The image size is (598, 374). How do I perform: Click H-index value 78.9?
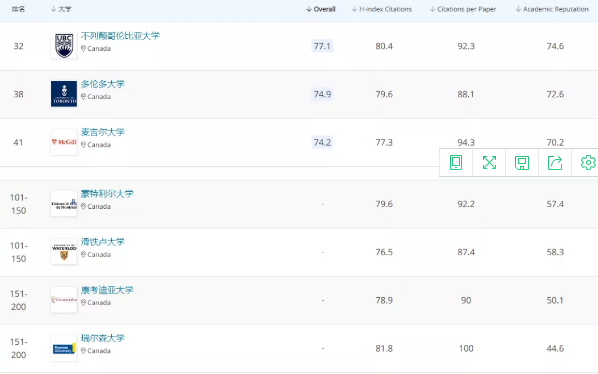click(x=384, y=300)
